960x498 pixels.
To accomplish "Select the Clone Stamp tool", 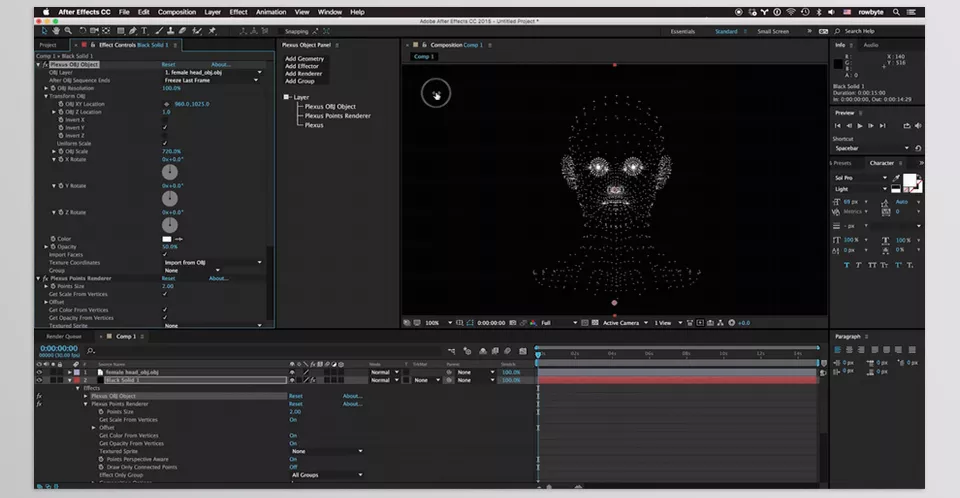I will [x=171, y=31].
